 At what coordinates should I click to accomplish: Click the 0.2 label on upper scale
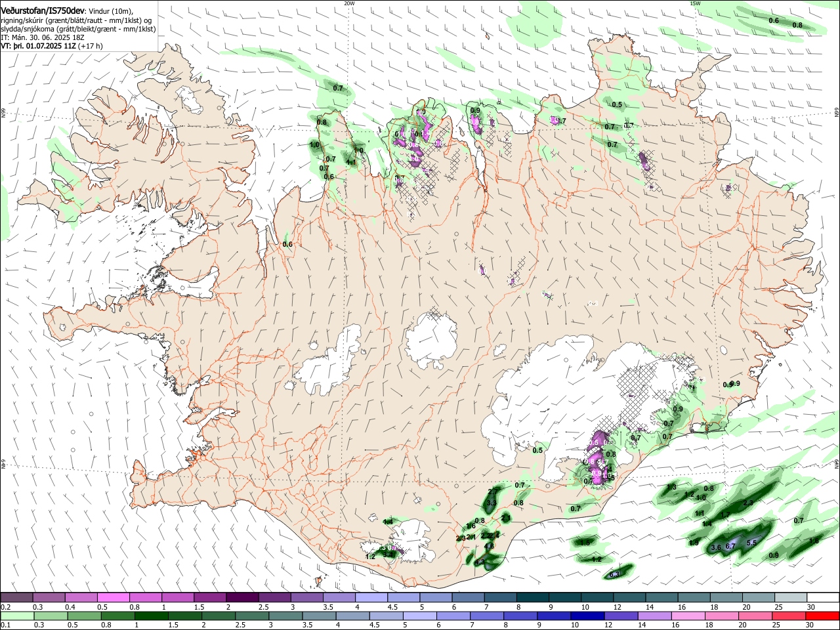[x=5, y=607]
